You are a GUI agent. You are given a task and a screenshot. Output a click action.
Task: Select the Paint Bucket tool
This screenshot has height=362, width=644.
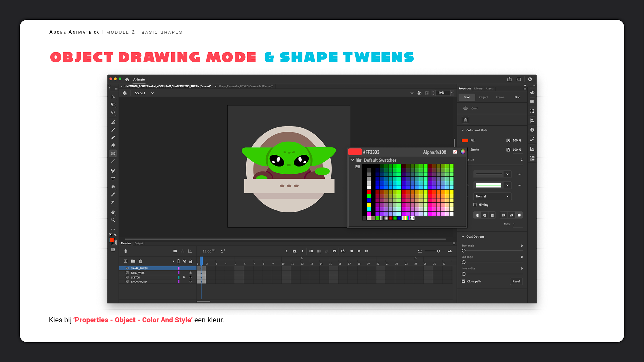(113, 187)
